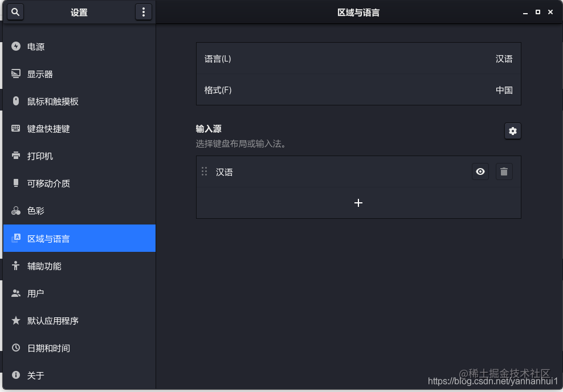The image size is (563, 392).
Task: Click the 汉语 value in language row
Action: tap(504, 59)
